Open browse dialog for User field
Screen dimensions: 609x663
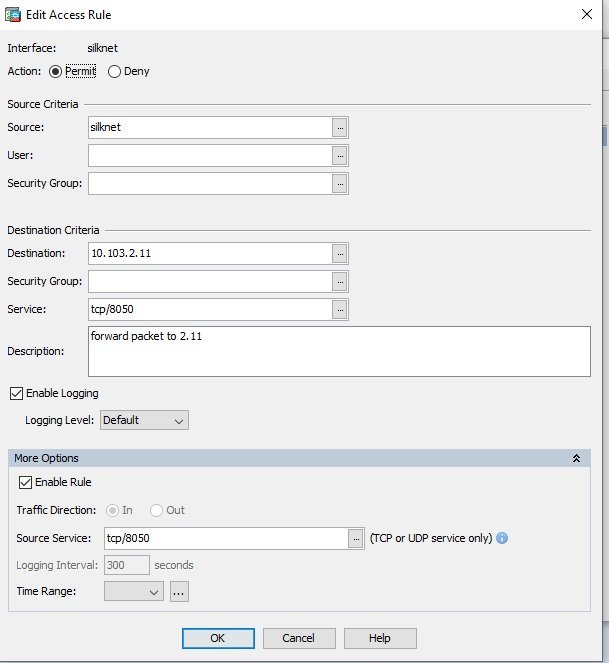pyautogui.click(x=340, y=156)
